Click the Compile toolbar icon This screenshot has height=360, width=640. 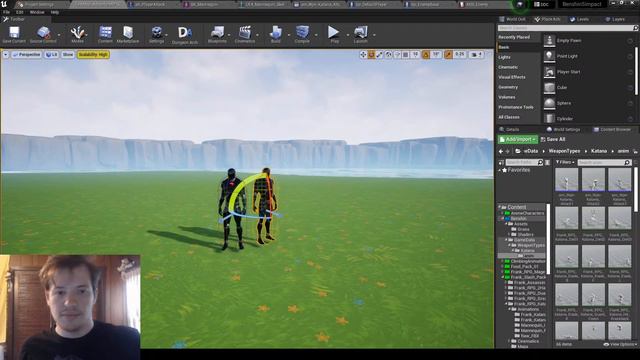[302, 32]
